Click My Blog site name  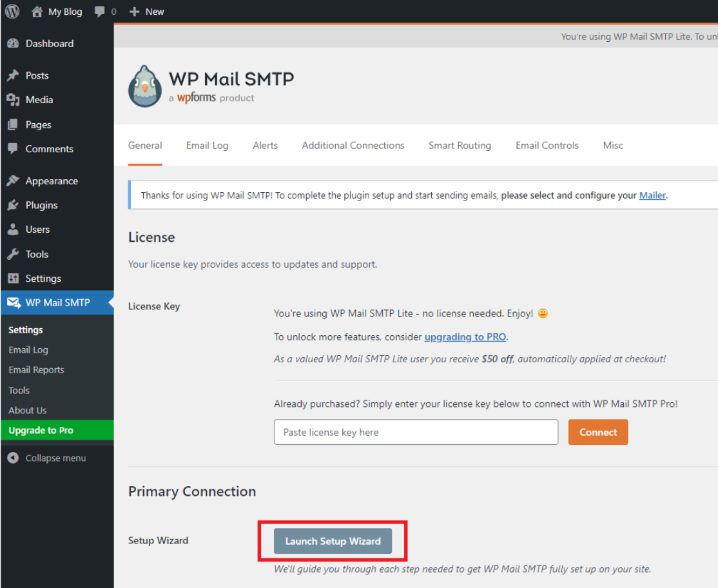click(66, 12)
